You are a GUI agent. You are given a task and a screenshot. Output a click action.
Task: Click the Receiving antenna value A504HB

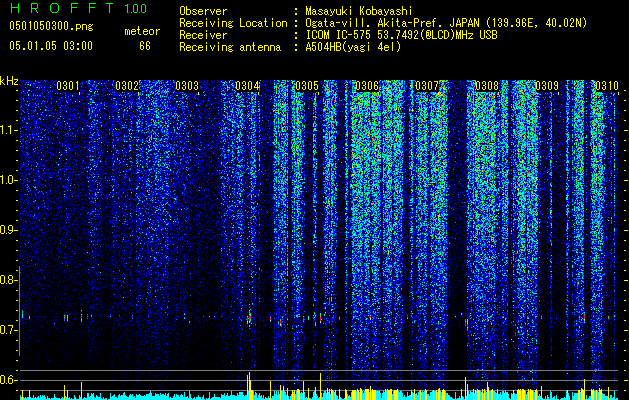[x=353, y=47]
